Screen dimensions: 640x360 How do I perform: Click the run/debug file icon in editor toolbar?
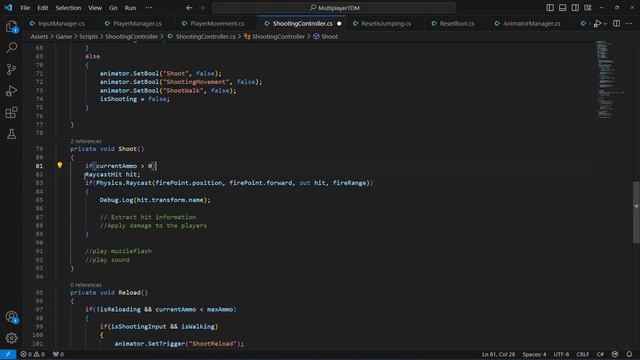(597, 24)
